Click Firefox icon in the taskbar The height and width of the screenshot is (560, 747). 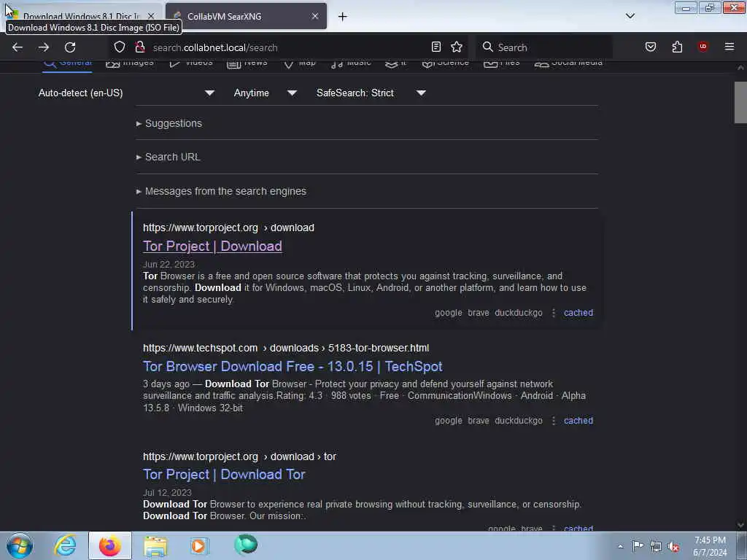point(110,545)
